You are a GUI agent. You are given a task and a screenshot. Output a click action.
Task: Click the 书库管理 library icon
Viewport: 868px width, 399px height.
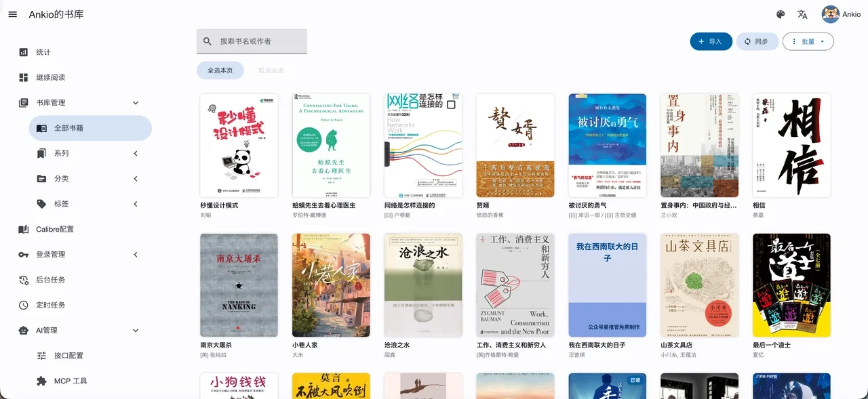[24, 103]
